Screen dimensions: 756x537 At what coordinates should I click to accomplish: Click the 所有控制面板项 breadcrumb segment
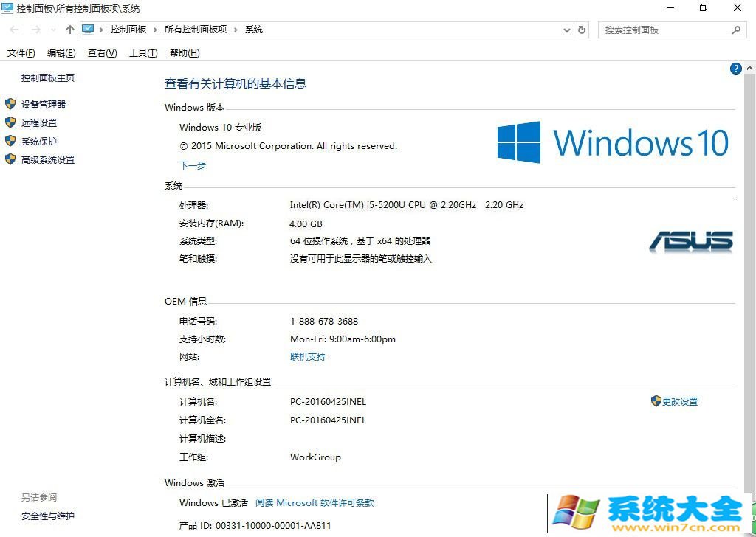(196, 30)
